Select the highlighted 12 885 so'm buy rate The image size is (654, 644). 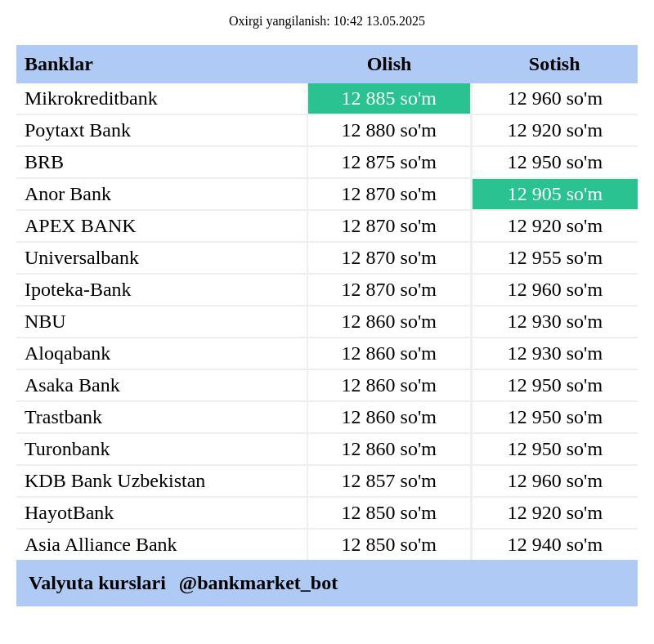click(x=389, y=98)
